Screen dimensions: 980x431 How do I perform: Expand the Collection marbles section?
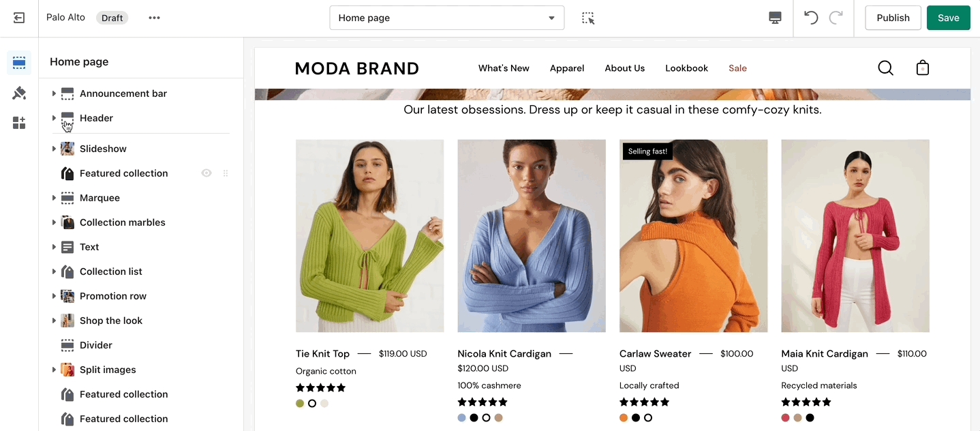tap(54, 222)
